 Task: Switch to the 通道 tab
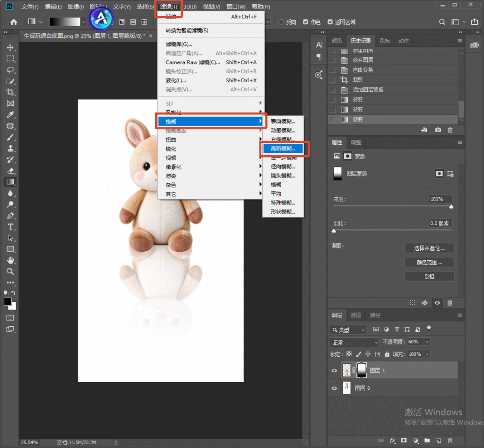coord(356,315)
